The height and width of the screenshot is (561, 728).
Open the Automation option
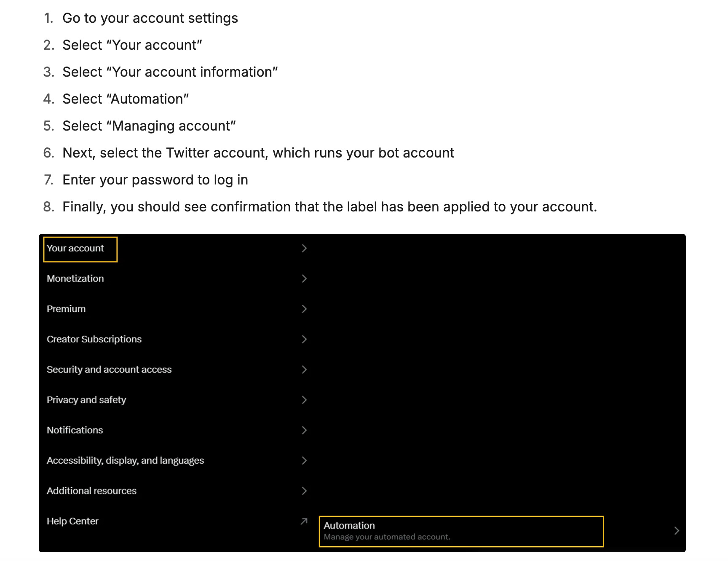(501, 531)
